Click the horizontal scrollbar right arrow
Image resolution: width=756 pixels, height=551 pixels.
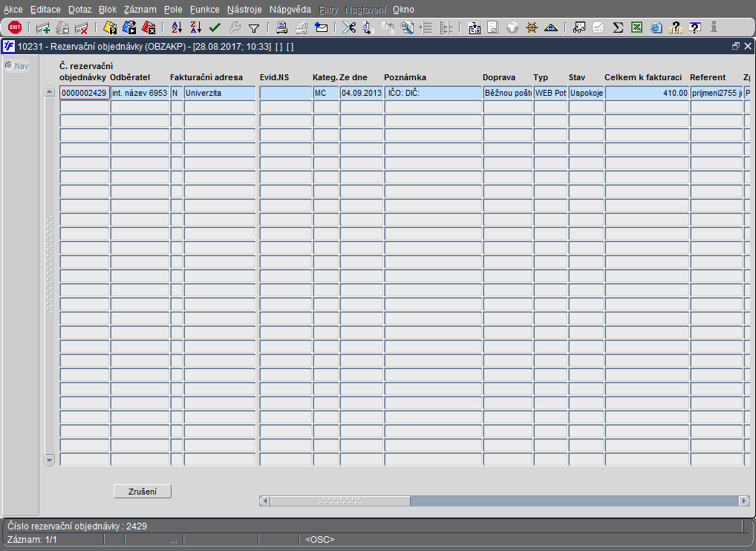pyautogui.click(x=744, y=501)
